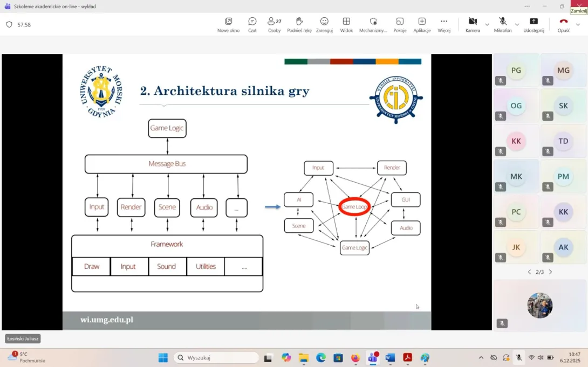
Task: Show the Osoby participants list
Action: pos(274,24)
